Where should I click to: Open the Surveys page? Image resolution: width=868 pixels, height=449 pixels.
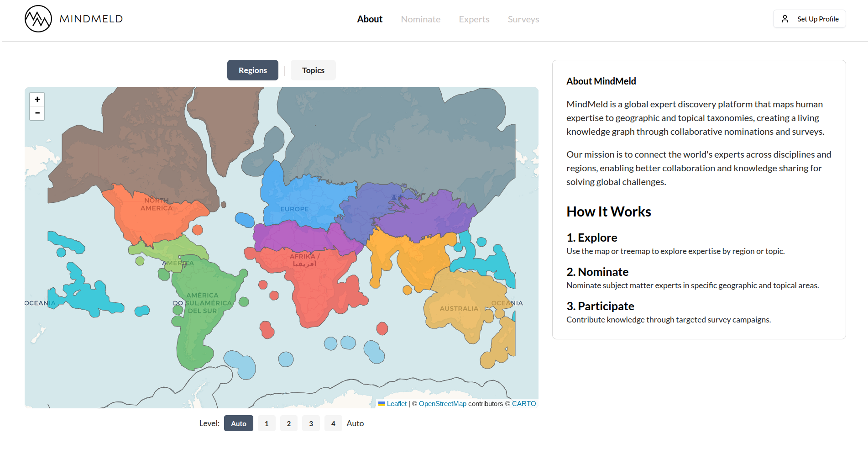523,19
